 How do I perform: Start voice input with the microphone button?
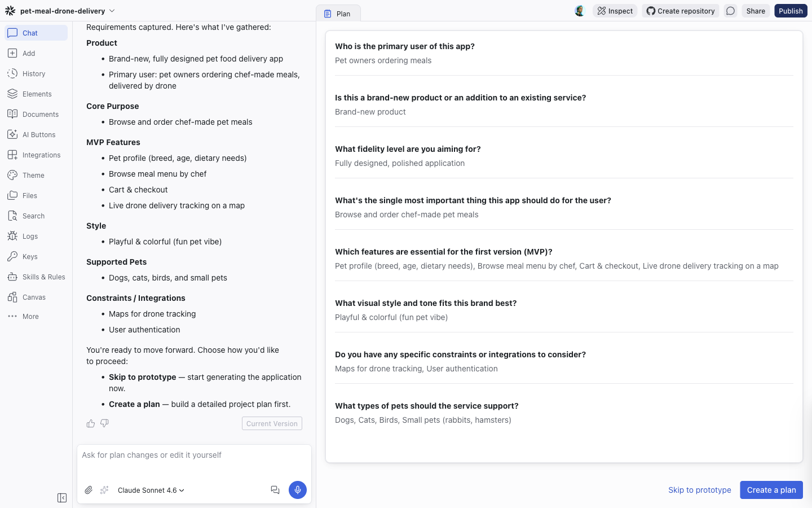tap(298, 490)
